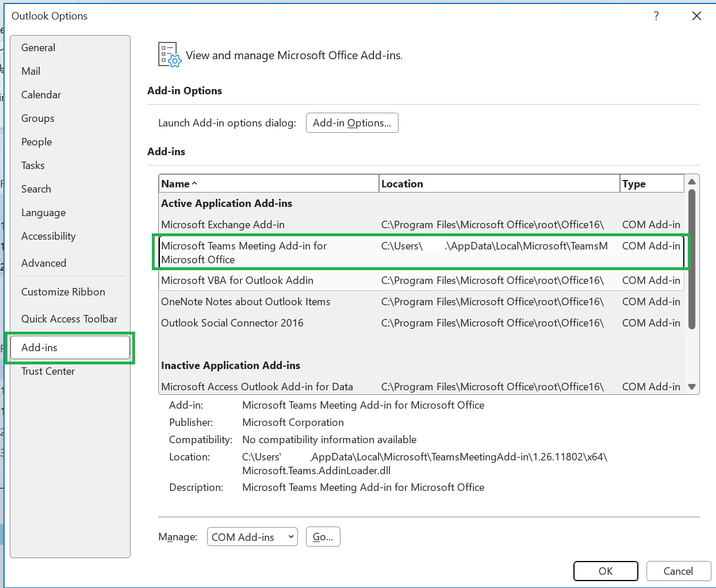Screen dimensions: 716x588
Task: Click the add-ins list vertical scrollbar
Action: point(692,259)
